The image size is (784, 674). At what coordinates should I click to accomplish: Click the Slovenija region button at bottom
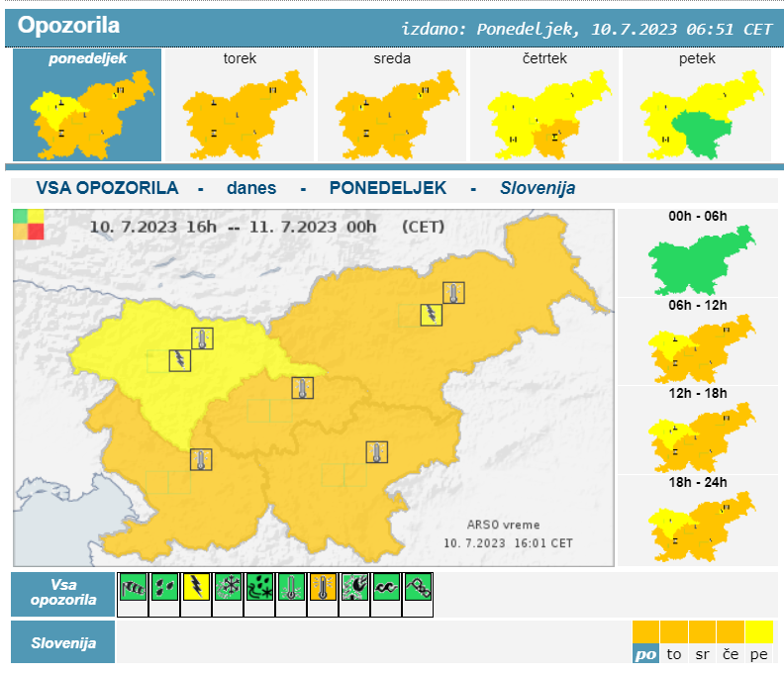tap(63, 643)
